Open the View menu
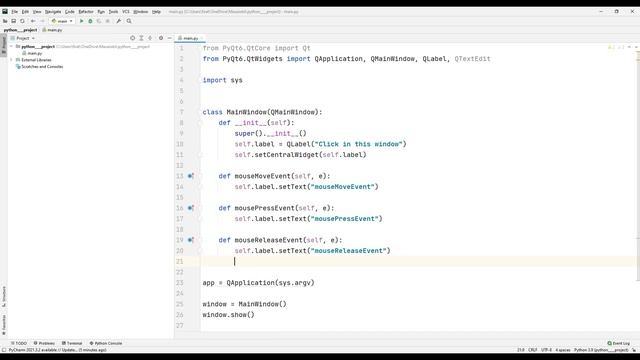The image size is (640, 360). tap(37, 12)
